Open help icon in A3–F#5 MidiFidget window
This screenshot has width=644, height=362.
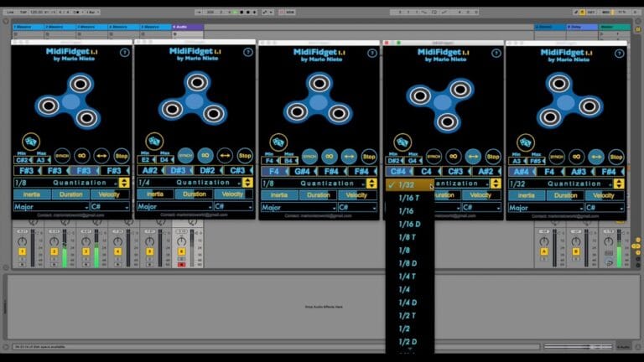[x=620, y=54]
